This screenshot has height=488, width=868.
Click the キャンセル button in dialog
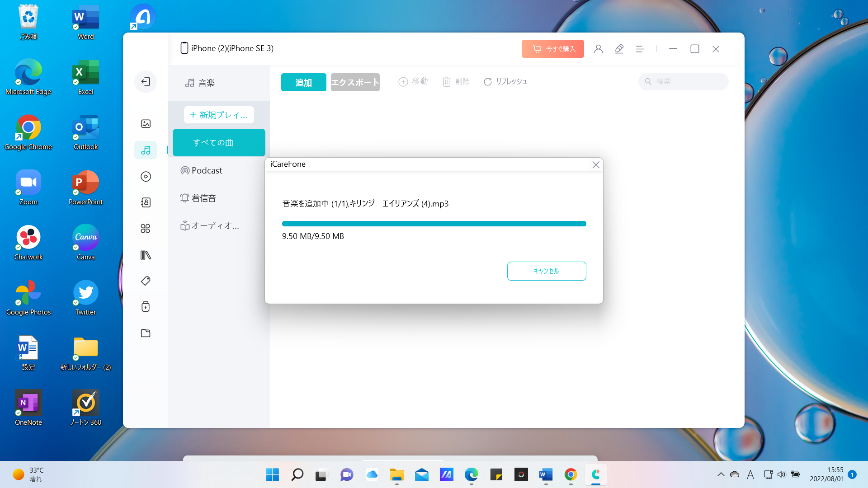tap(547, 271)
